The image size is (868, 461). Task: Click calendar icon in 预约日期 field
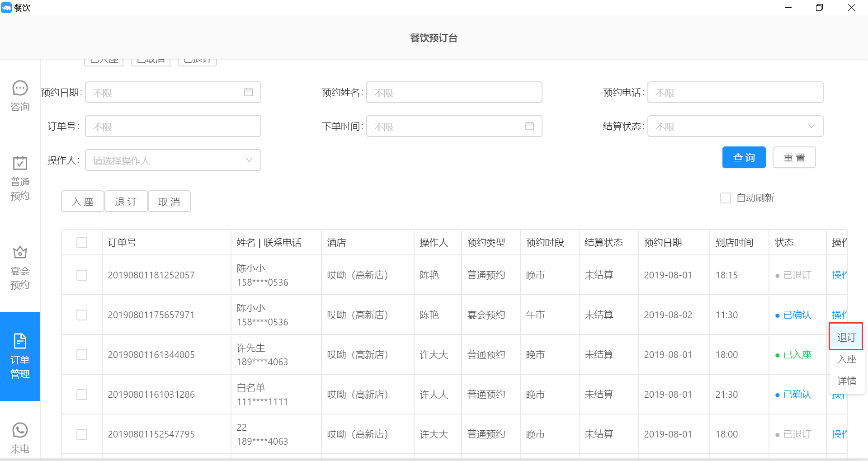point(248,92)
